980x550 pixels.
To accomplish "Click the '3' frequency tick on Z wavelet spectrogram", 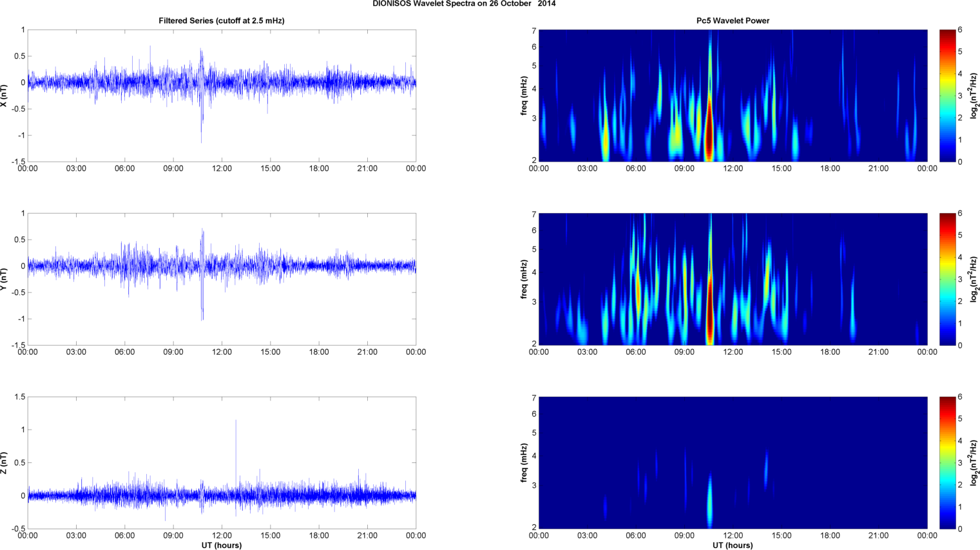I will tap(534, 486).
